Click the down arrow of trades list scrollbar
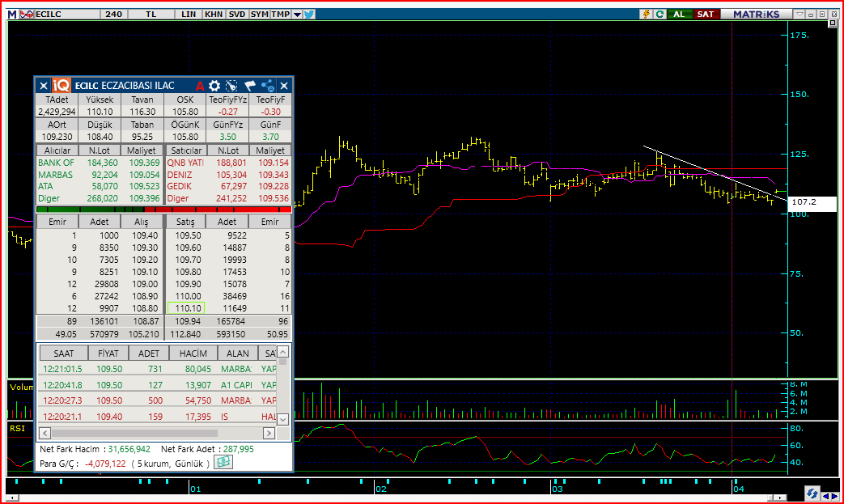Viewport: 844px width, 504px height. (x=283, y=419)
